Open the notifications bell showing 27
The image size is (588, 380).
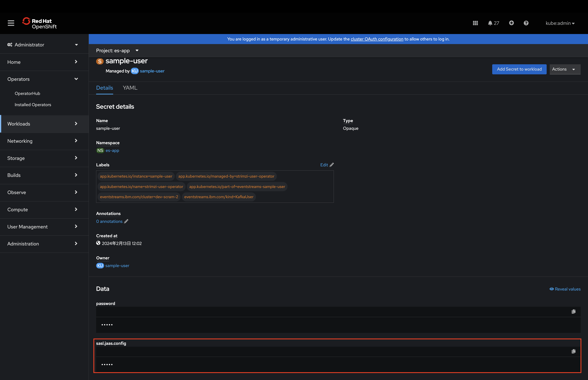pos(493,23)
